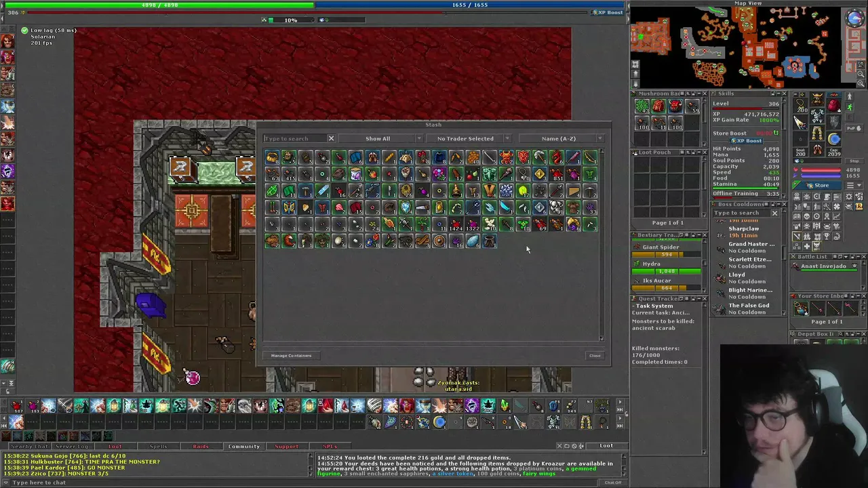868x488 pixels.
Task: Clear the Boss Cooldowns search
Action: [774, 213]
